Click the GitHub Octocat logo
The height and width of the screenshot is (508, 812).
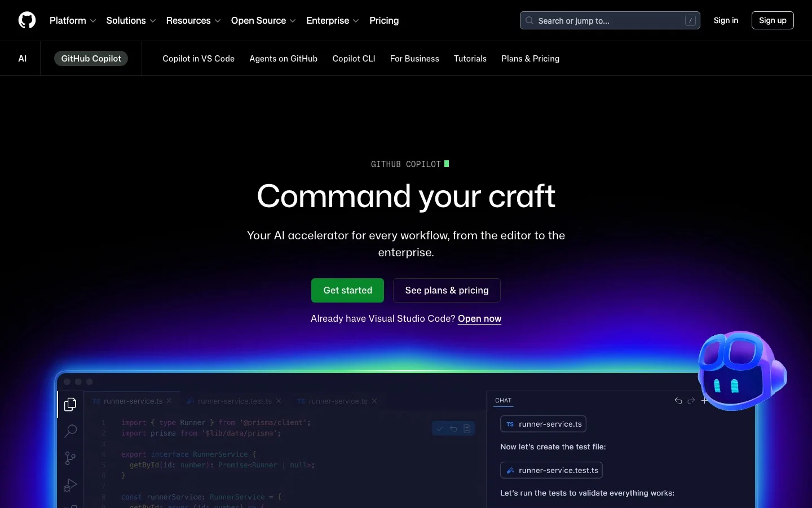click(x=27, y=20)
